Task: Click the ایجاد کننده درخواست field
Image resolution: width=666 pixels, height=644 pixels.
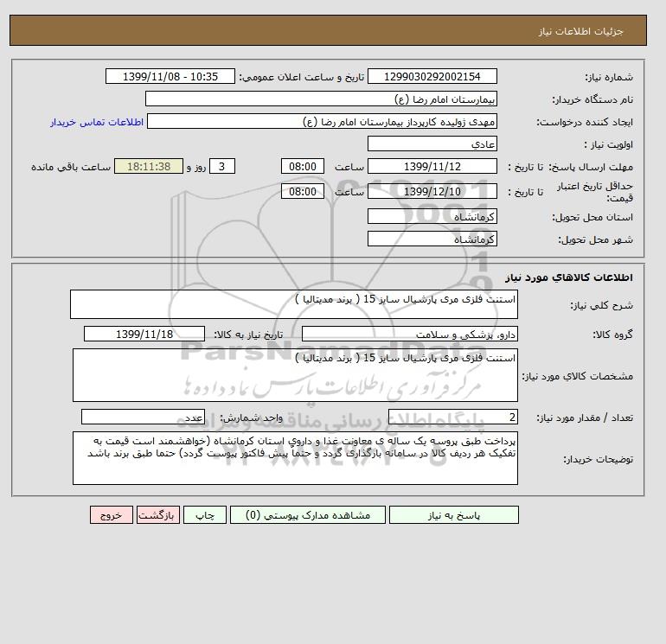Action: [x=322, y=121]
